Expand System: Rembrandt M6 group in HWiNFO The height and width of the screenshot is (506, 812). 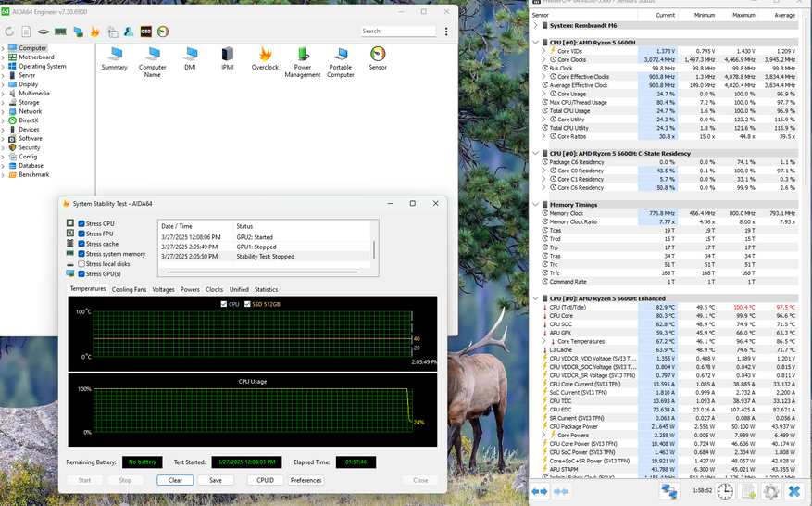coord(536,25)
